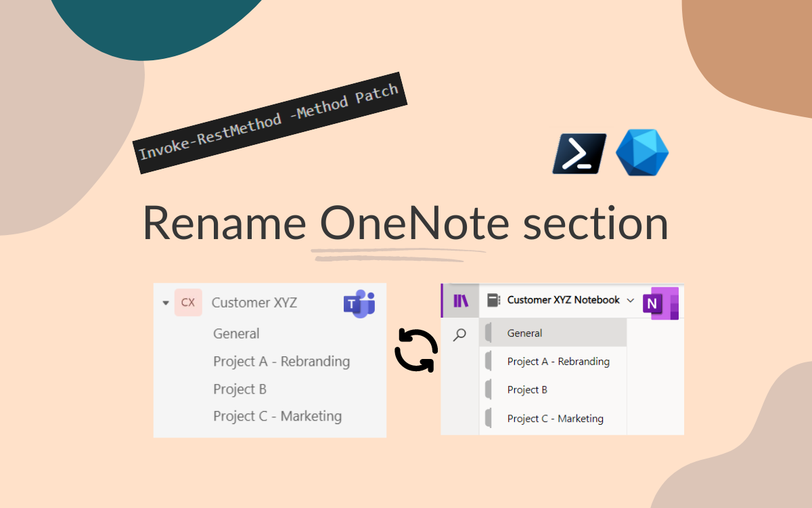The height and width of the screenshot is (508, 812).
Task: Click the blue polyhedron Graph icon
Action: tap(642, 154)
